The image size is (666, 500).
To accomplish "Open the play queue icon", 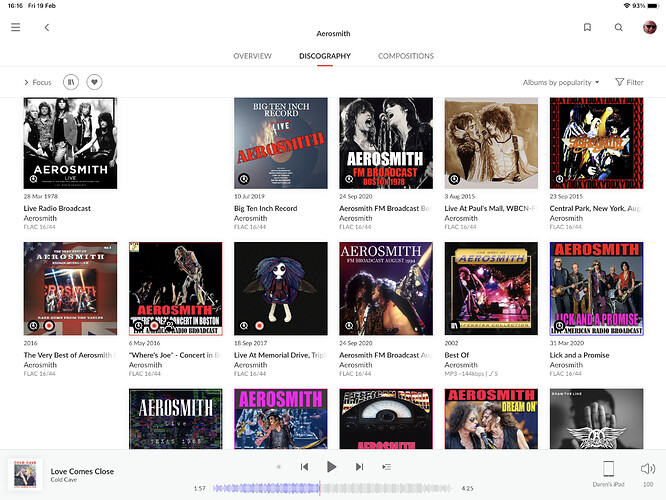I will 386,467.
